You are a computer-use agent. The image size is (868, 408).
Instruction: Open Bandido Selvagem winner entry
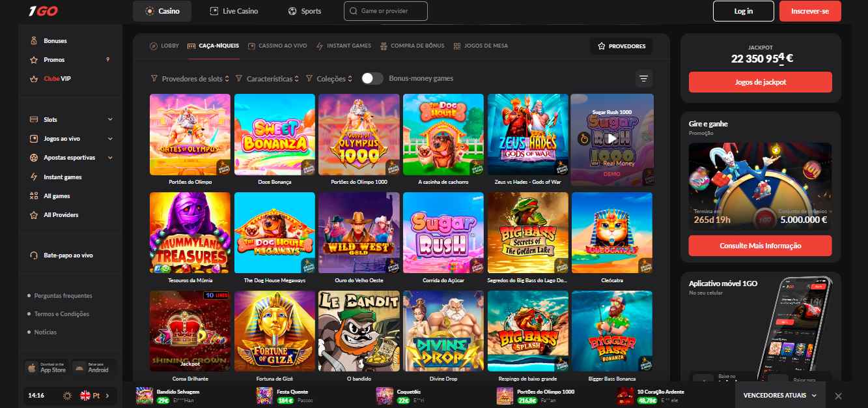(x=168, y=396)
